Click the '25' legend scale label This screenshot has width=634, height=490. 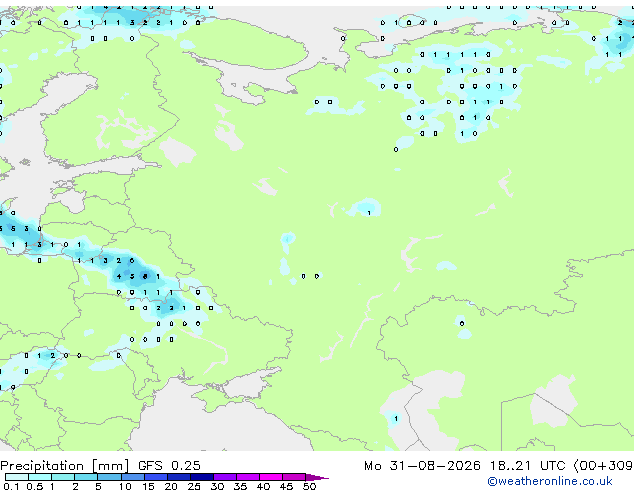[194, 486]
